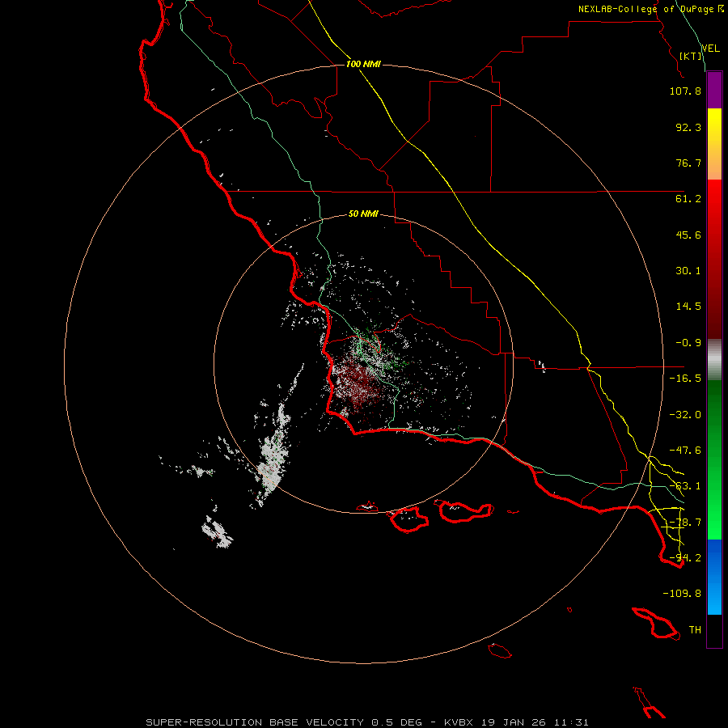Pick the purple segment of the velocity color bar

pos(714,90)
